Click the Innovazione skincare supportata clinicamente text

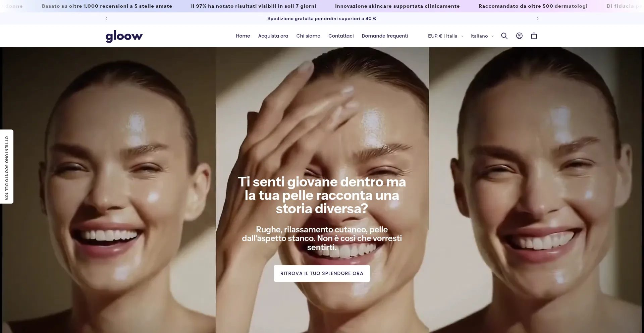coord(397,6)
